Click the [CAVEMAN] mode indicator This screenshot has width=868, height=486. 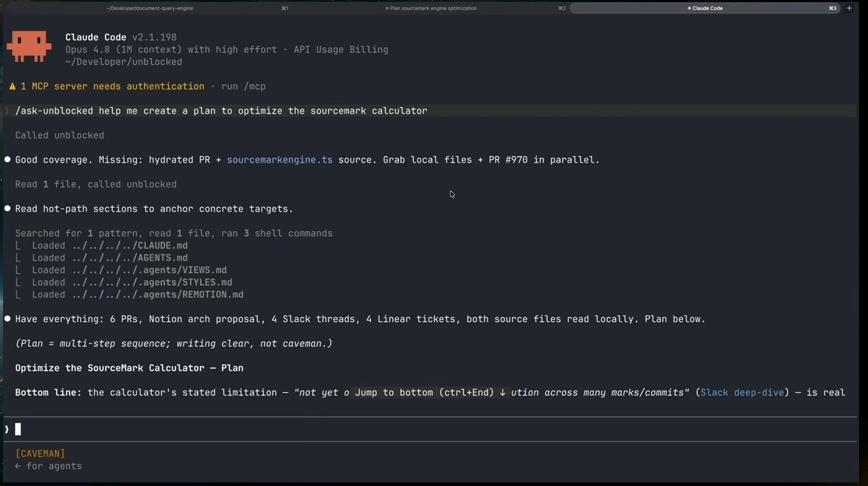pos(40,453)
